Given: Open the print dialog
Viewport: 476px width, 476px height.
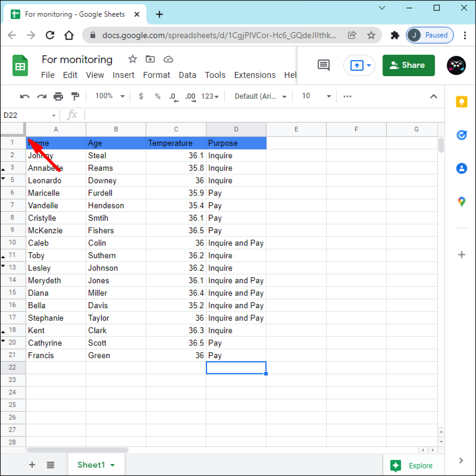Looking at the screenshot, I should (x=58, y=96).
